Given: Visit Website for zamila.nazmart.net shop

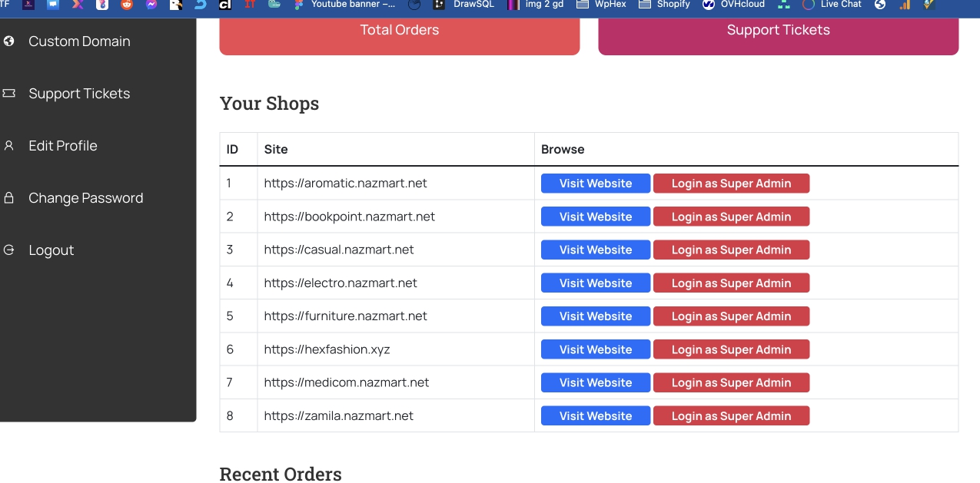Looking at the screenshot, I should tap(595, 416).
